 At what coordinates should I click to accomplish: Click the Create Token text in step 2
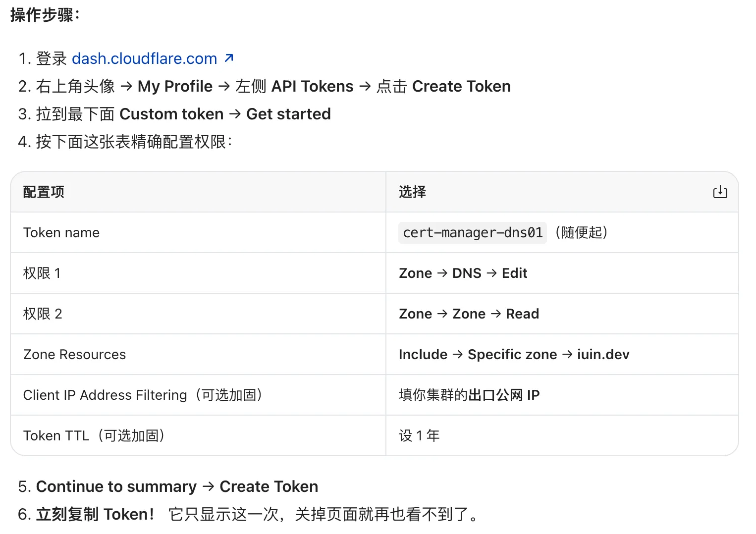[x=461, y=86]
